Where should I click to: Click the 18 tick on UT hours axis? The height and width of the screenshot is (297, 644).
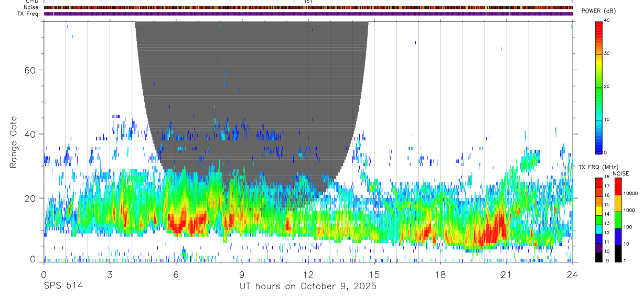(x=441, y=274)
